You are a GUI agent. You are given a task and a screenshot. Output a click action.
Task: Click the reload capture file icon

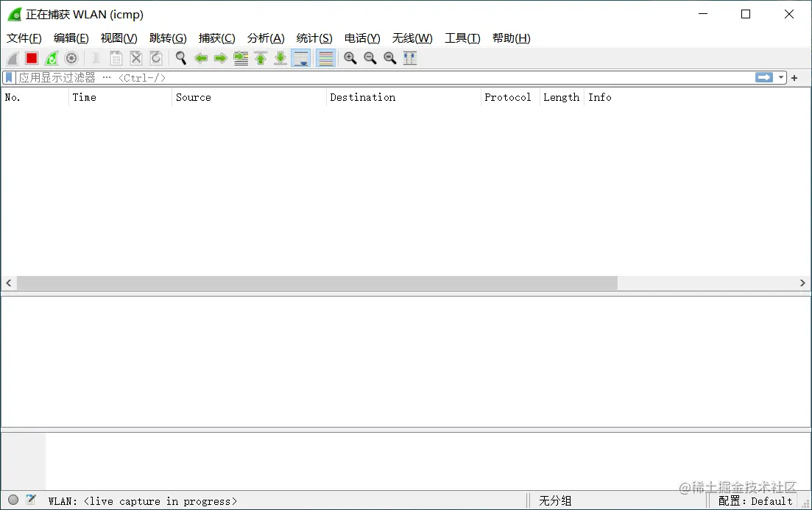156,59
